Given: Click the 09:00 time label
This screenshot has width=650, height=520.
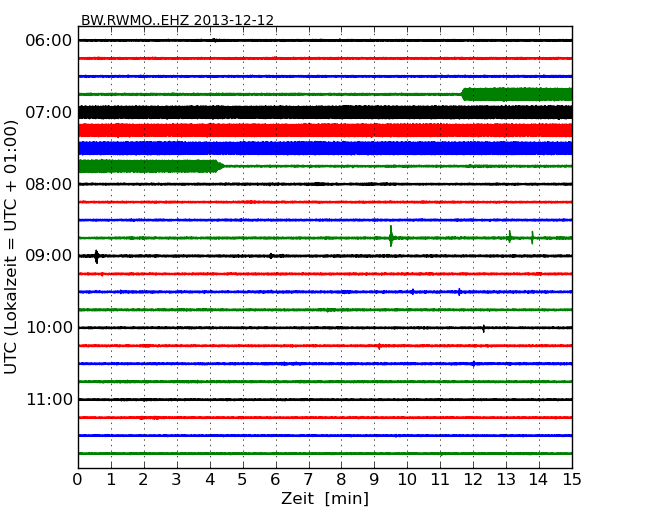Looking at the screenshot, I should point(49,256).
